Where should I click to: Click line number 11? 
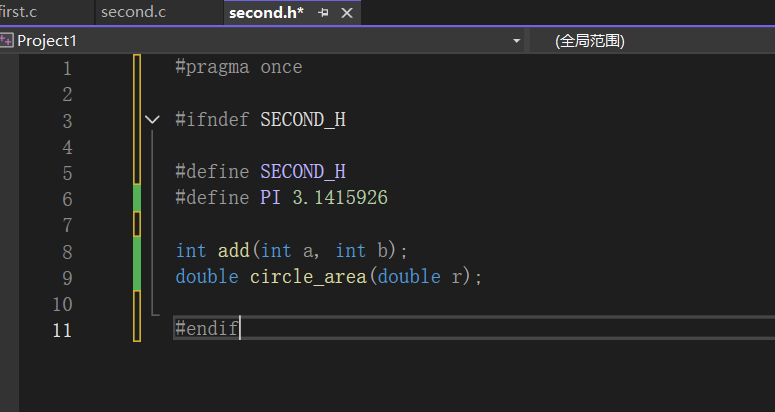pyautogui.click(x=62, y=330)
